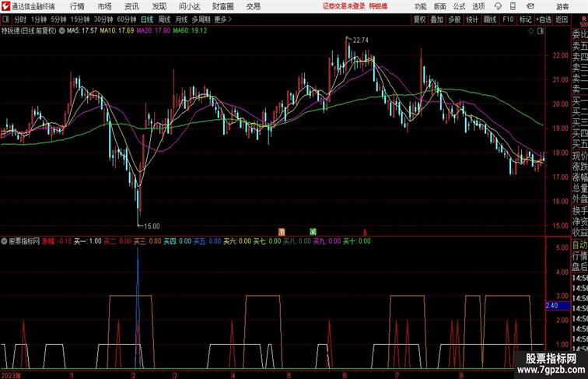Image resolution: width=588 pixels, height=379 pixels.
Task: Open the envelope messages icon
Action: [x=530, y=6]
